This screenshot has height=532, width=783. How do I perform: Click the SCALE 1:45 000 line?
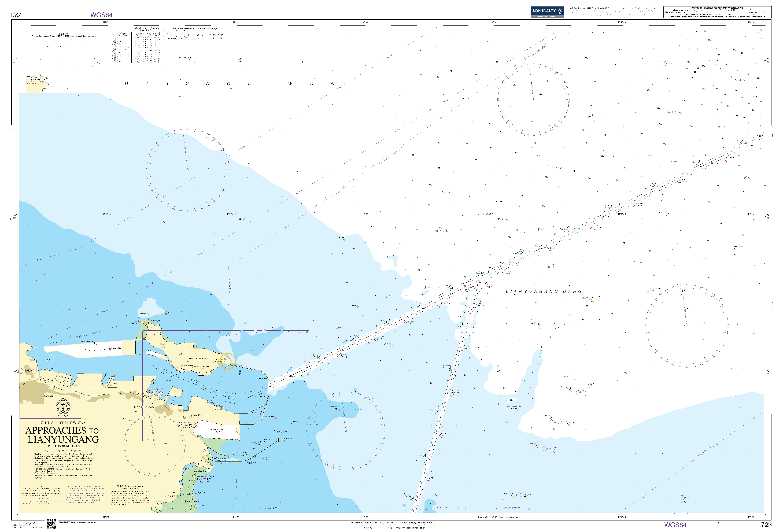63,450
